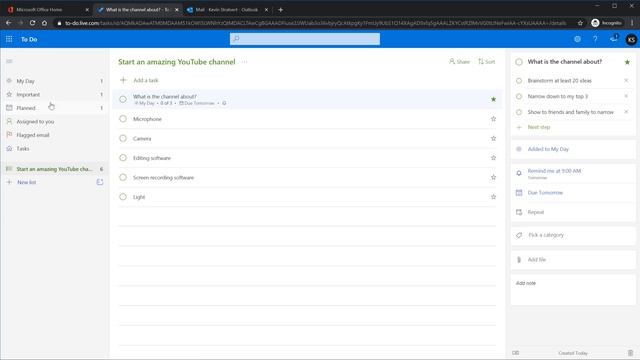Image resolution: width=640 pixels, height=360 pixels.
Task: Click Share list button
Action: coord(459,62)
